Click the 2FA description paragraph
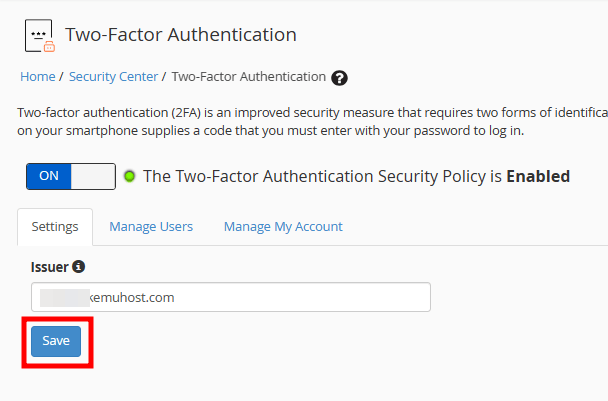This screenshot has width=608, height=401. tap(312, 121)
